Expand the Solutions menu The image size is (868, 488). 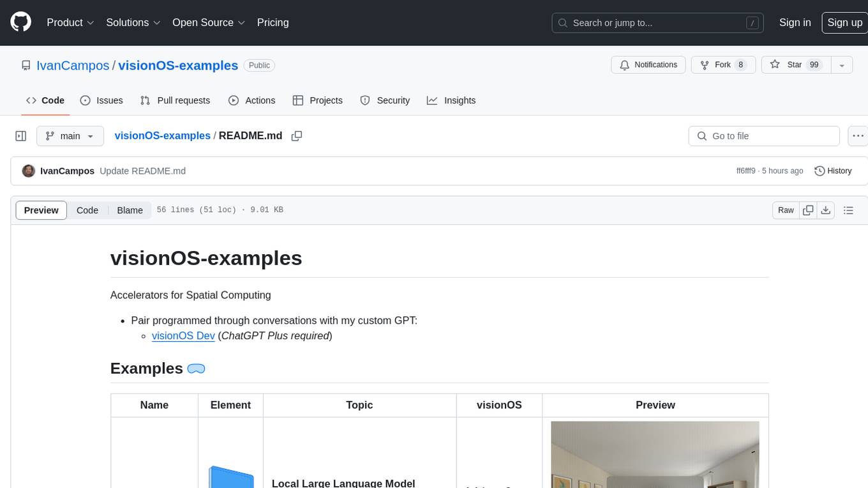pyautogui.click(x=133, y=22)
